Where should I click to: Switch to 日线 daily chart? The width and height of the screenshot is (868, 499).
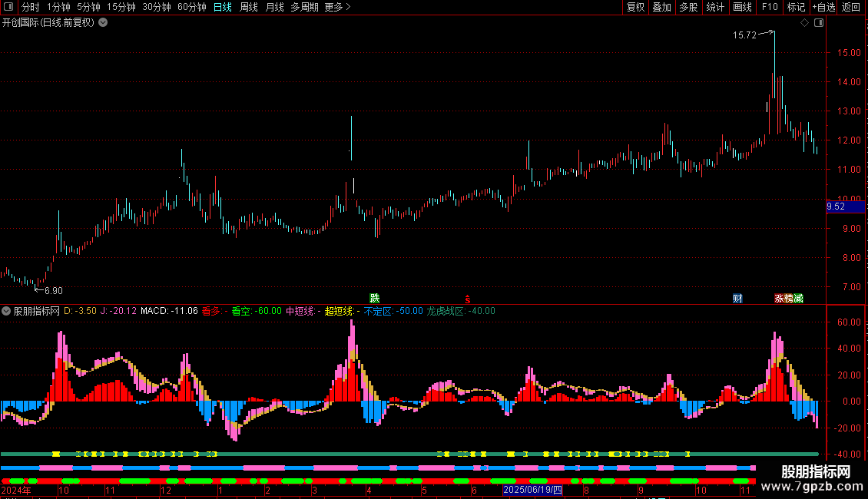point(223,7)
